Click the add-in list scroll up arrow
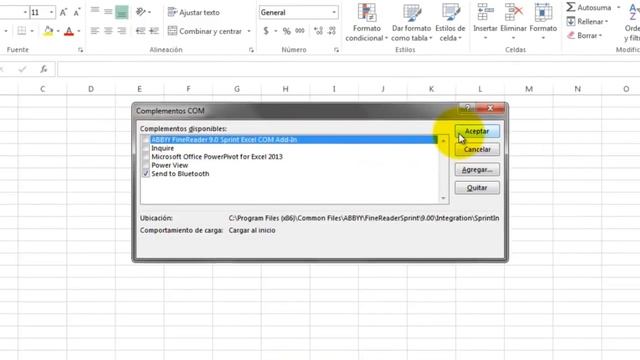The image size is (640, 360). pyautogui.click(x=443, y=141)
